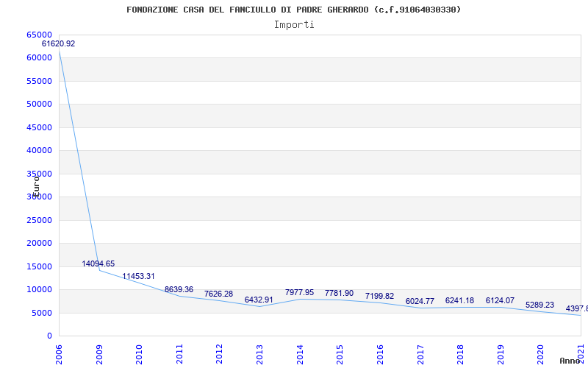588x368 pixels.
Task: Click the y-axis value 50000
Action: coord(40,104)
